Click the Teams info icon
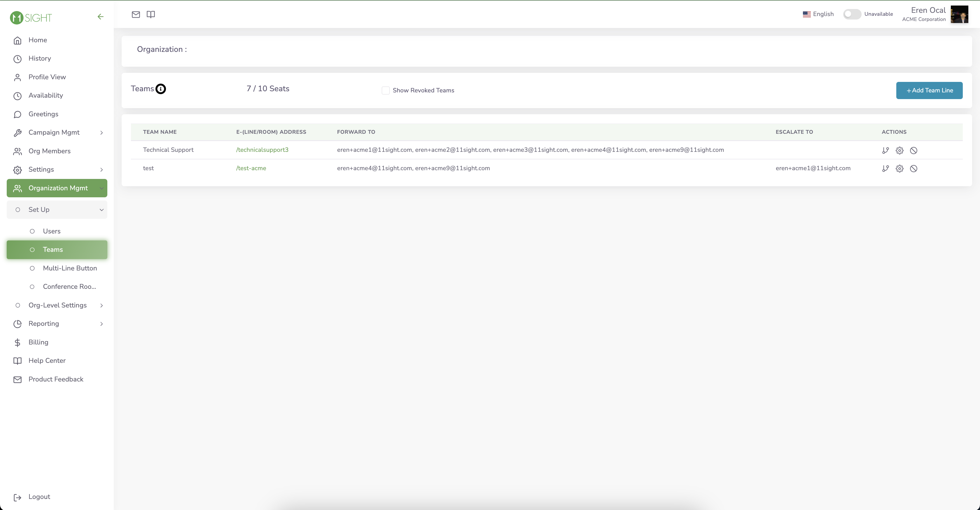The height and width of the screenshot is (510, 980). pos(161,89)
